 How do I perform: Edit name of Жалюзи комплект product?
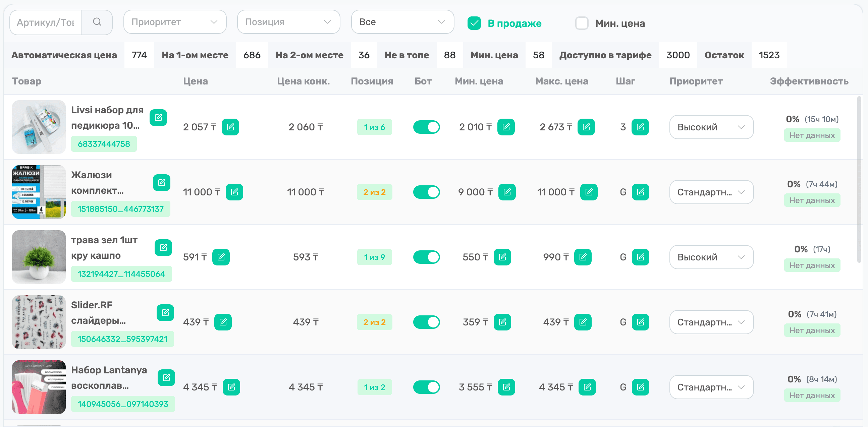coord(161,183)
